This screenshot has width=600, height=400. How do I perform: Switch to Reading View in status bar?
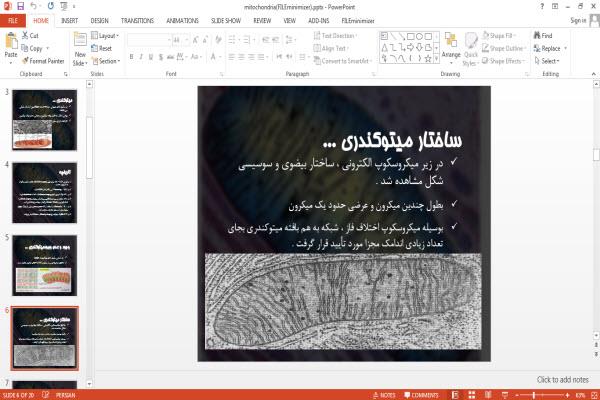click(x=488, y=395)
